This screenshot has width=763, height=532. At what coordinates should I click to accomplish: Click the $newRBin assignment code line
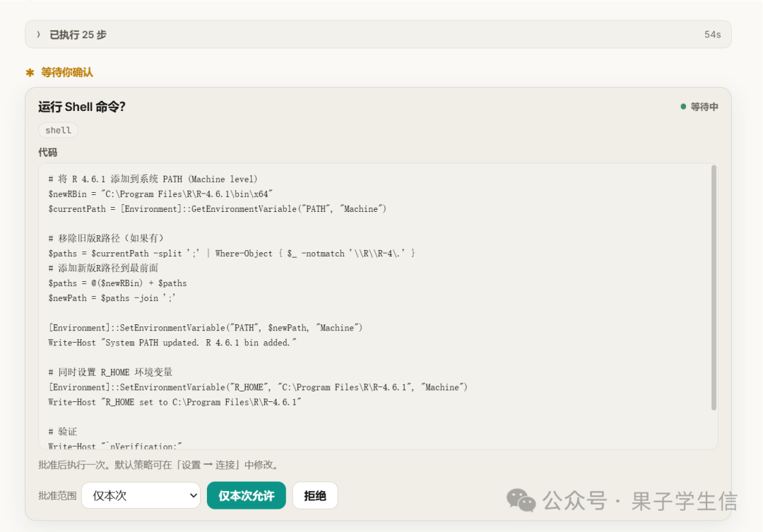[160, 194]
